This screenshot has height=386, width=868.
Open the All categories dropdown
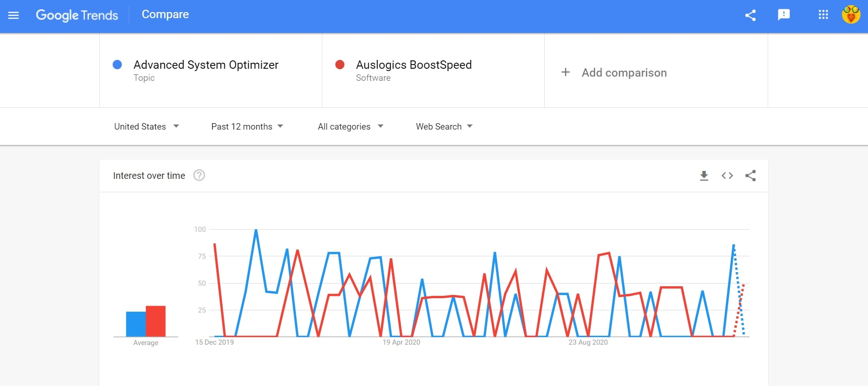click(x=350, y=126)
